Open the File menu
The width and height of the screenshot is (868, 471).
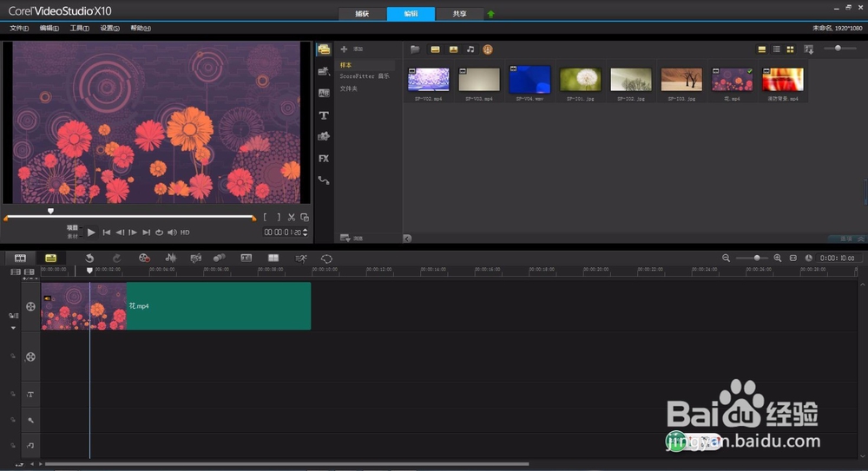19,29
